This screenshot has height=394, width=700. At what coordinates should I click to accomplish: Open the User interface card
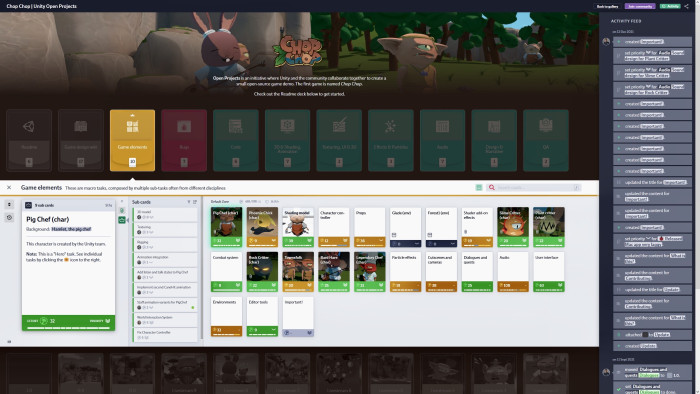coord(549,272)
